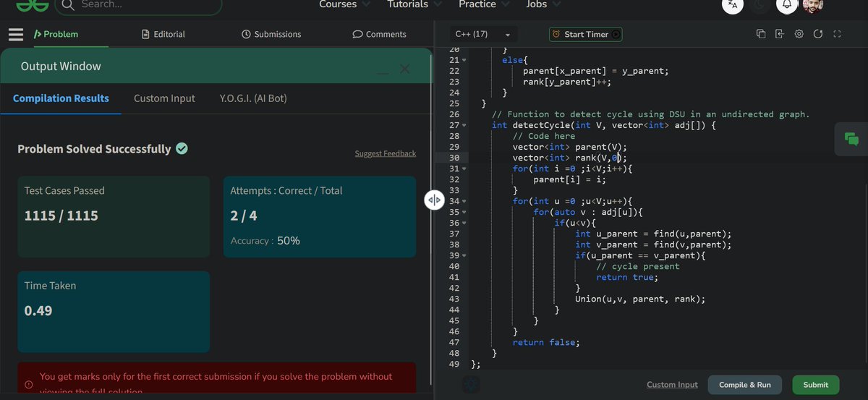Close the Output Window

click(x=405, y=69)
